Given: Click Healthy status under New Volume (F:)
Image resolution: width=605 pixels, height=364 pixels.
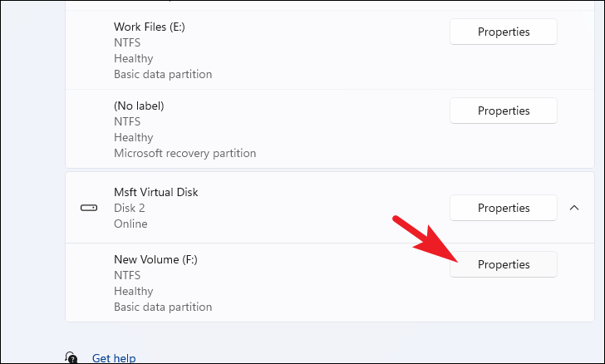Looking at the screenshot, I should 134,291.
